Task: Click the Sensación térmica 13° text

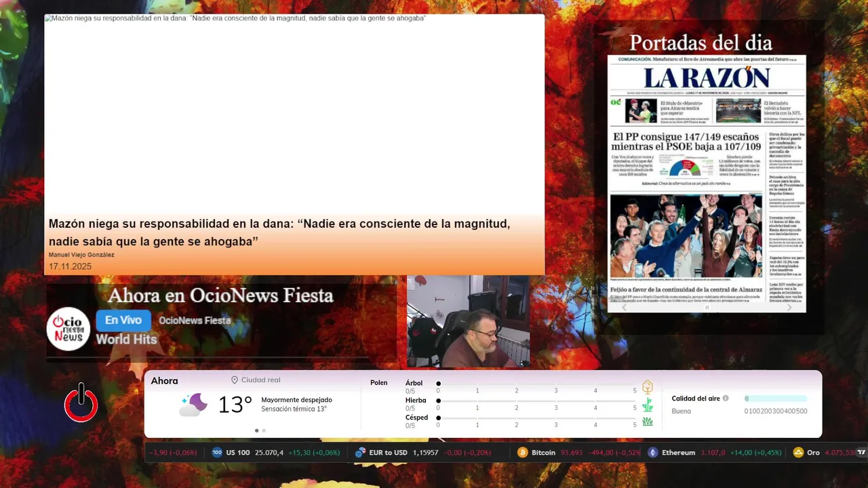Action: 294,409
